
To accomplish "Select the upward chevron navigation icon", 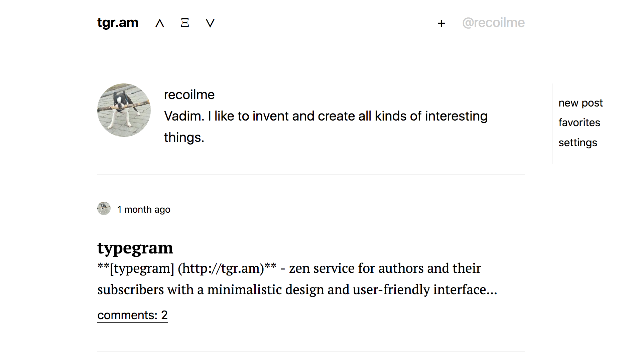I will click(159, 23).
